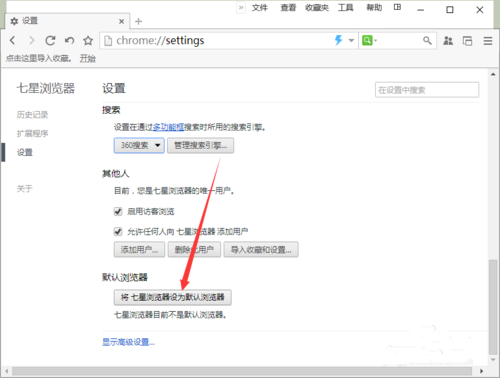Click the scroll left arrow
The height and width of the screenshot is (378, 500).
pyautogui.click(x=6, y=371)
